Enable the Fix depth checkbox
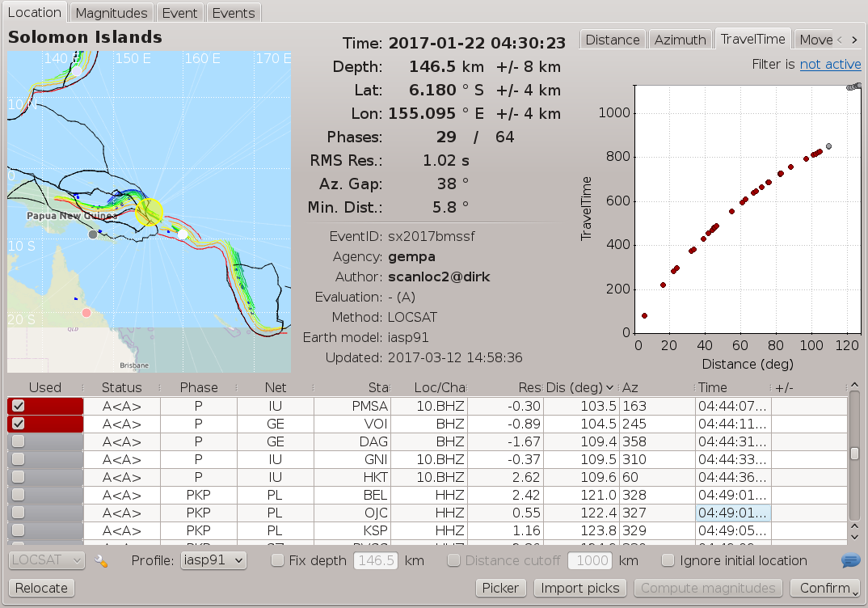868x608 pixels. click(277, 560)
